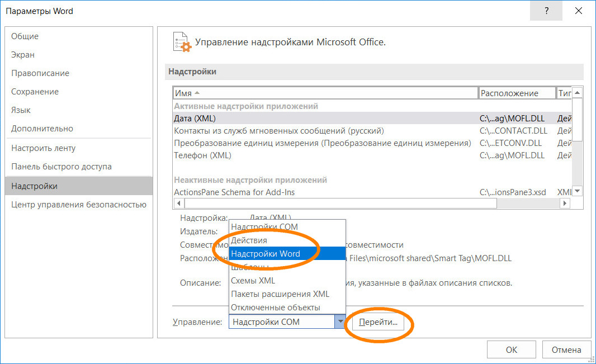Sort add-ins by the Имя column header
596x364 pixels.
(325, 93)
